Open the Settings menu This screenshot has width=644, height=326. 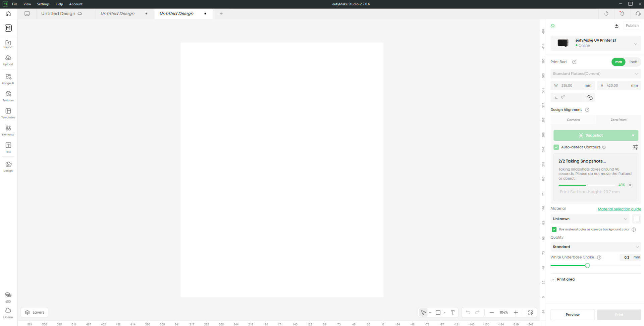pyautogui.click(x=43, y=4)
